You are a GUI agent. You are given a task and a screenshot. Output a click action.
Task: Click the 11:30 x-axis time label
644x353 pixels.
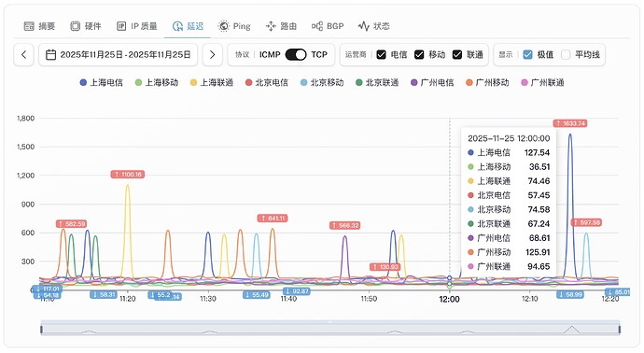tap(208, 299)
